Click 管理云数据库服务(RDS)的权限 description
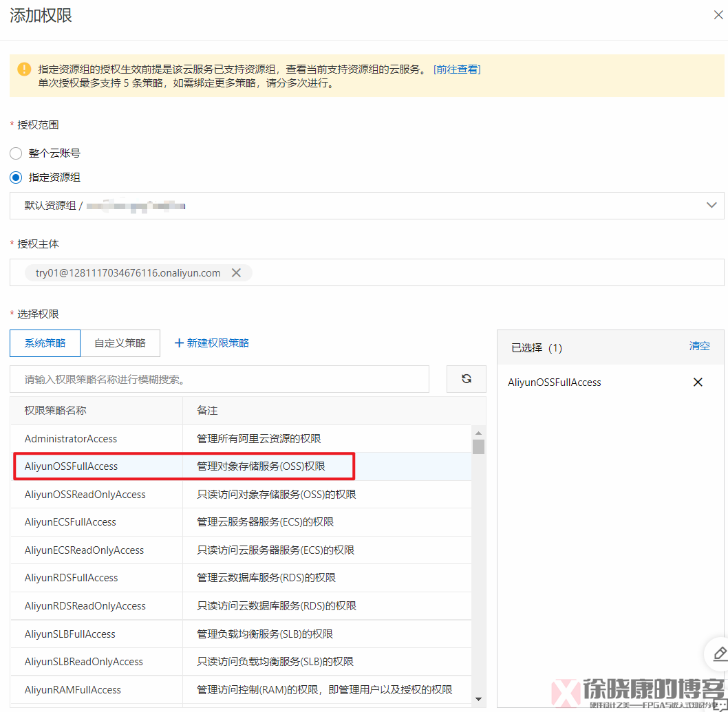728x712 pixels. [x=266, y=578]
